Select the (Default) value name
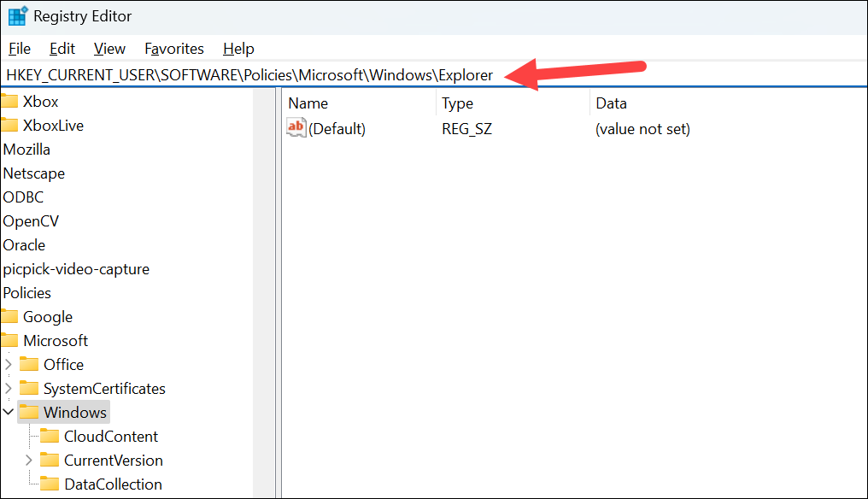The image size is (868, 499). point(337,129)
